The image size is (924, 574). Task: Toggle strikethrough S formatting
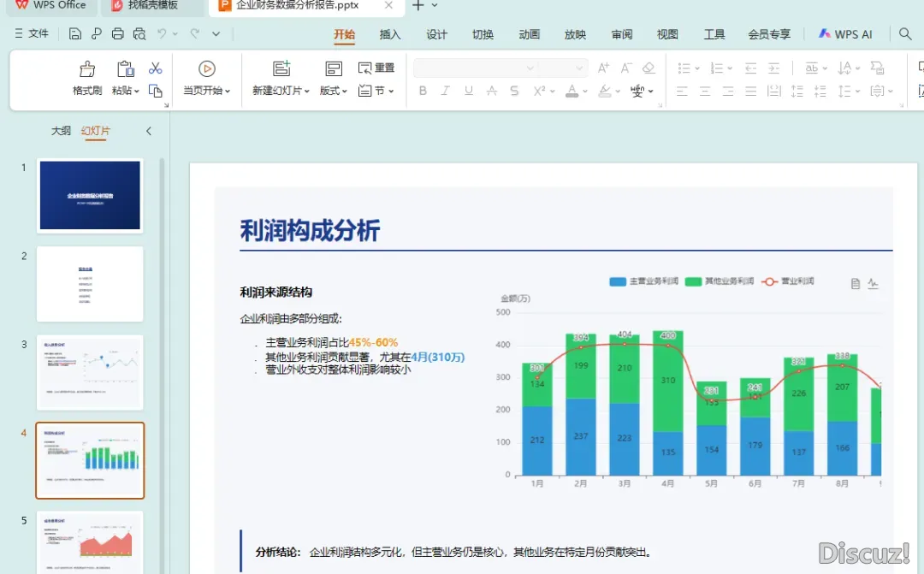pos(514,91)
